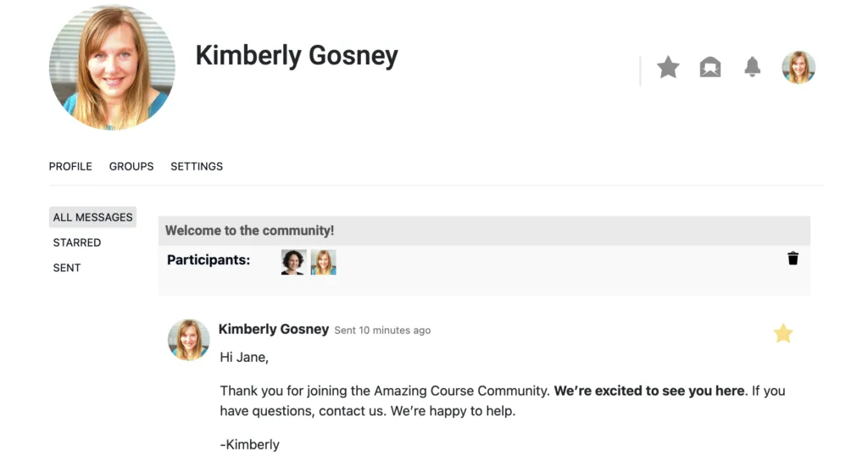Open starred items from header star icon
Screen dimensions: 868x473
(668, 67)
